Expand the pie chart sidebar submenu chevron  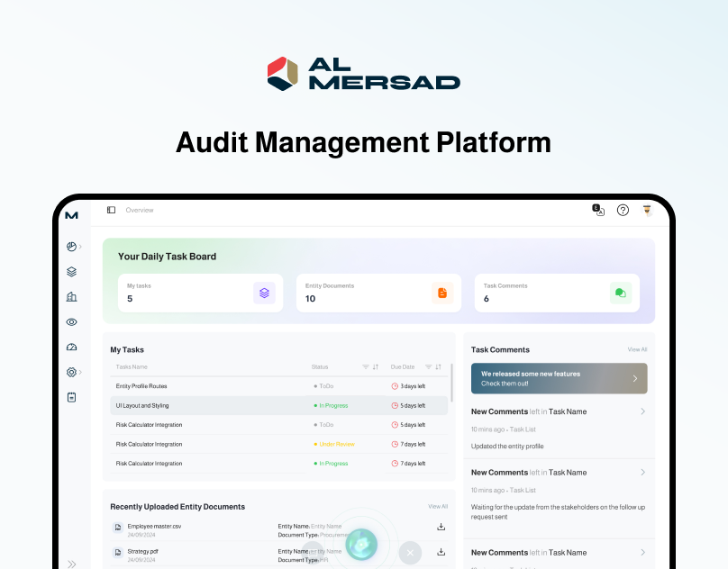pyautogui.click(x=80, y=247)
